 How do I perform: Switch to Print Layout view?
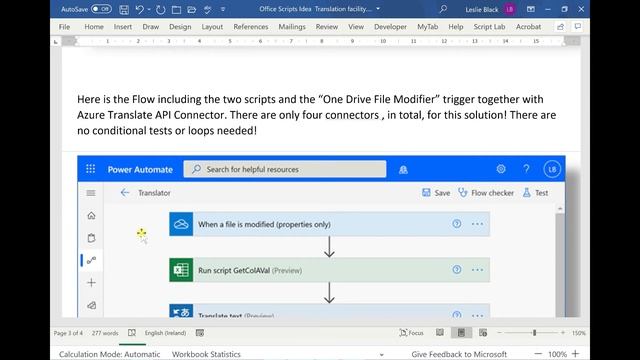(x=461, y=333)
